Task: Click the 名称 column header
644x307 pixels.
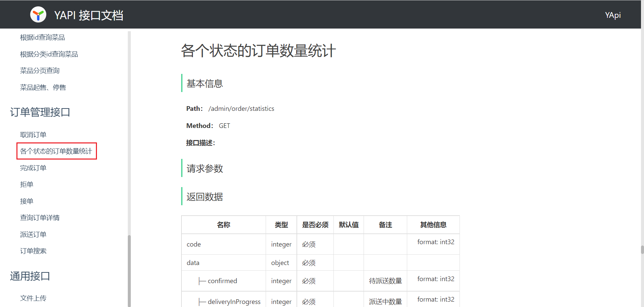Action: 223,225
